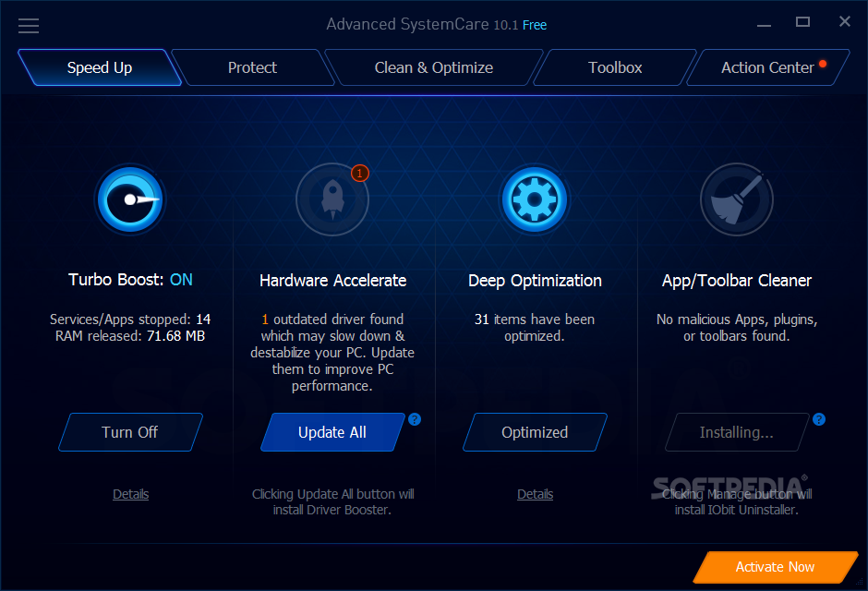Viewport: 868px width, 591px height.
Task: Click the install Driver Booster note
Action: [x=332, y=502]
